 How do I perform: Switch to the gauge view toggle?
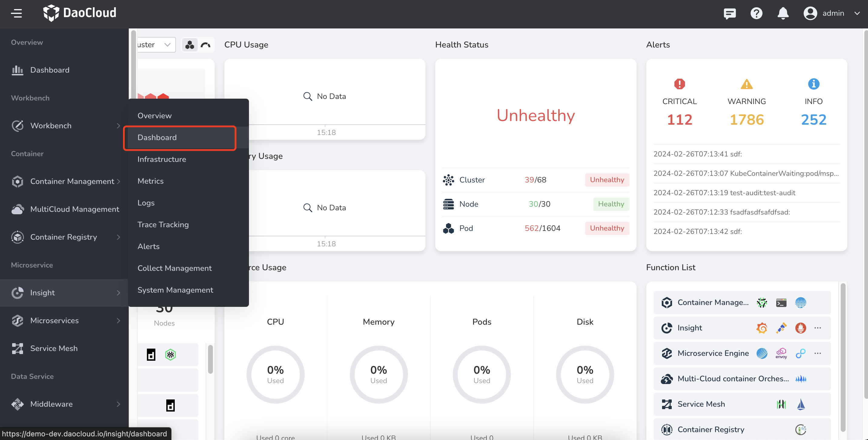pos(205,45)
